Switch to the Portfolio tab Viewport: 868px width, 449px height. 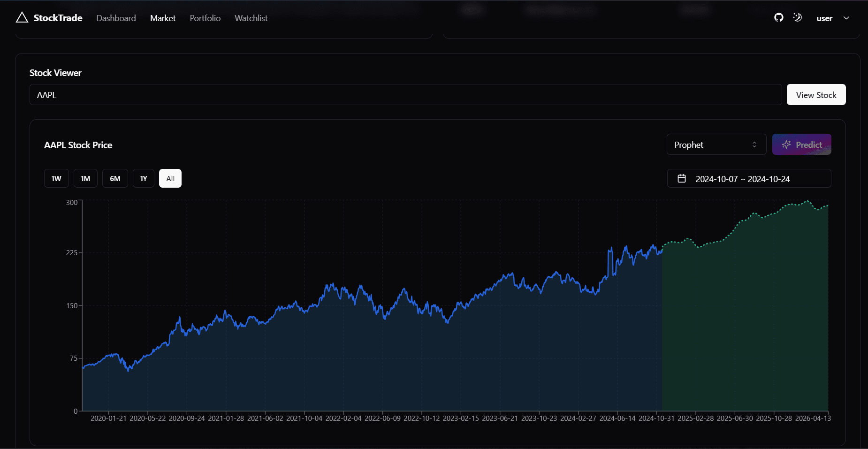pos(205,18)
